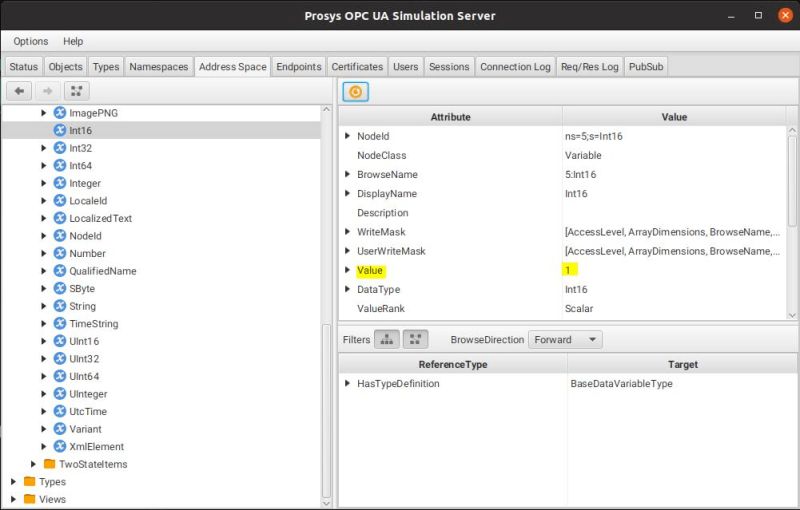Image resolution: width=800 pixels, height=510 pixels.
Task: Click the UInt32 variable node icon
Action: tap(60, 359)
